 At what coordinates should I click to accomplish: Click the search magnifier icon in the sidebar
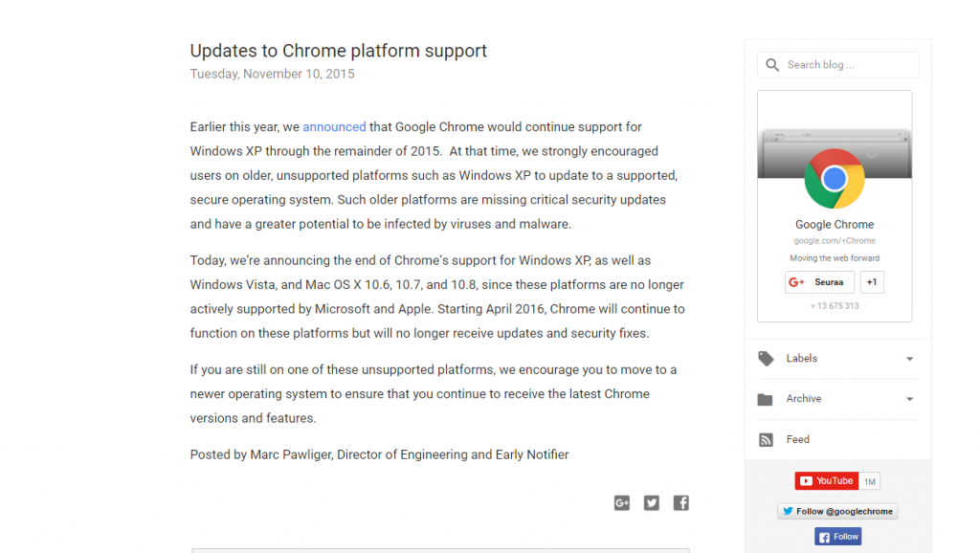point(772,65)
